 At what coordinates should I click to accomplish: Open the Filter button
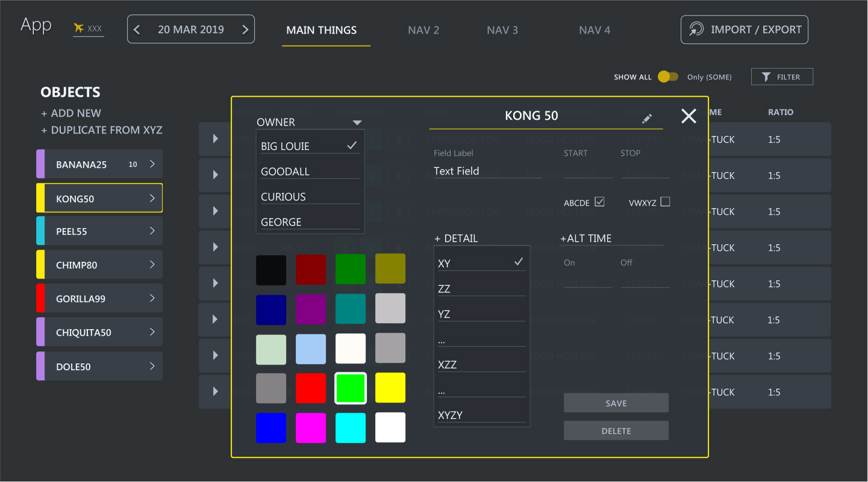[x=782, y=76]
